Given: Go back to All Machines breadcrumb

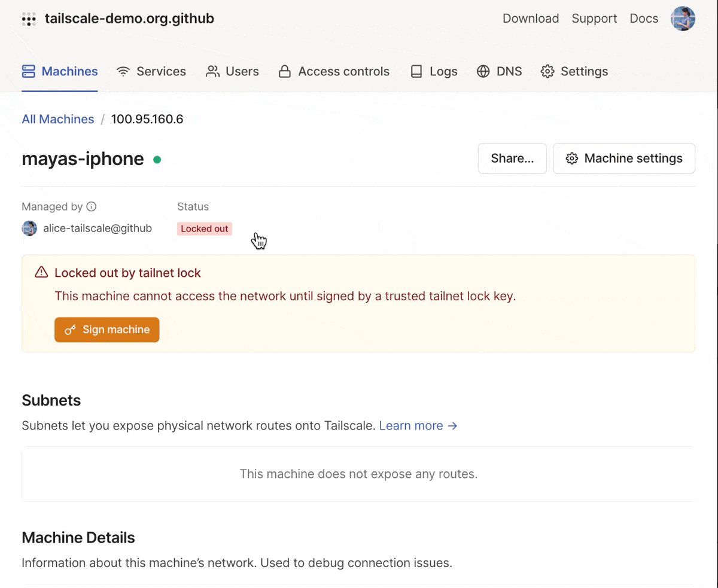Looking at the screenshot, I should tap(58, 119).
